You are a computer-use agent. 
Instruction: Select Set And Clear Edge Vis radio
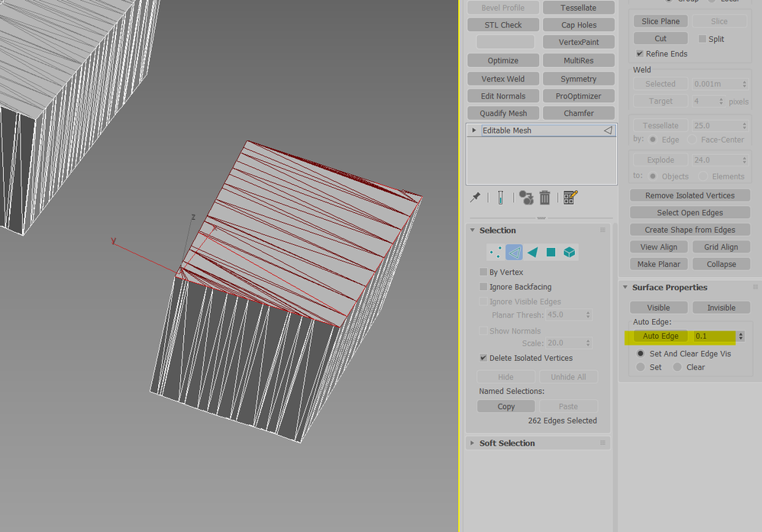[x=641, y=353]
